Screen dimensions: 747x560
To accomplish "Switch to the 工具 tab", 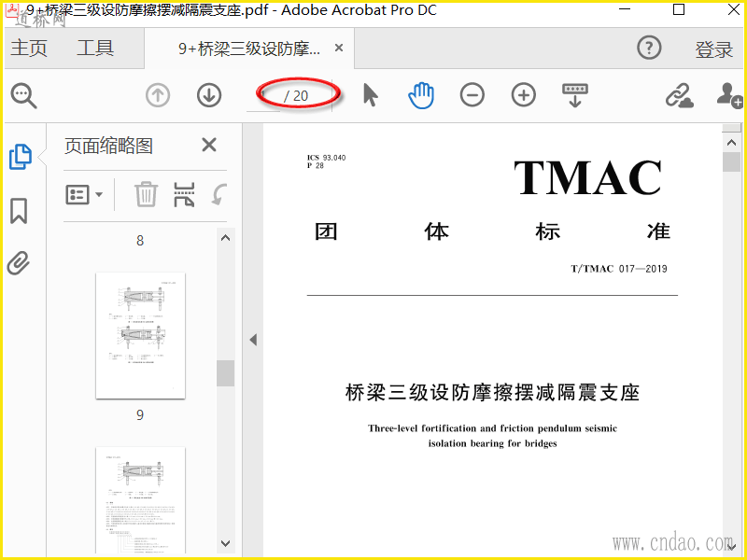I will tap(95, 49).
